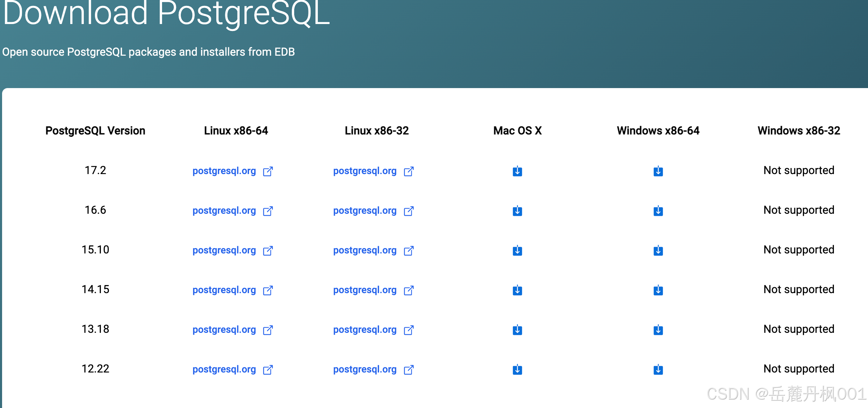Click the PostgreSQL Version column header
Viewport: 868px width, 408px height.
coord(95,131)
